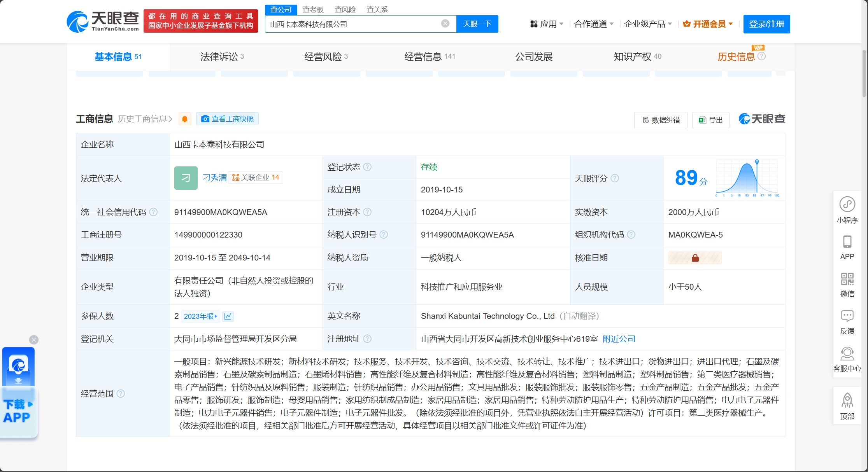Open 历史工商信息 chevron link

[145, 119]
